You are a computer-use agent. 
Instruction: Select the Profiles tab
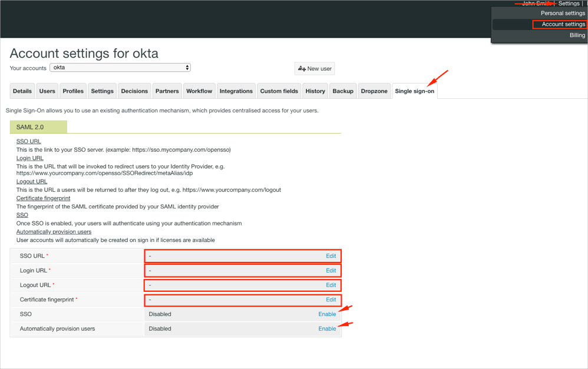(x=73, y=91)
